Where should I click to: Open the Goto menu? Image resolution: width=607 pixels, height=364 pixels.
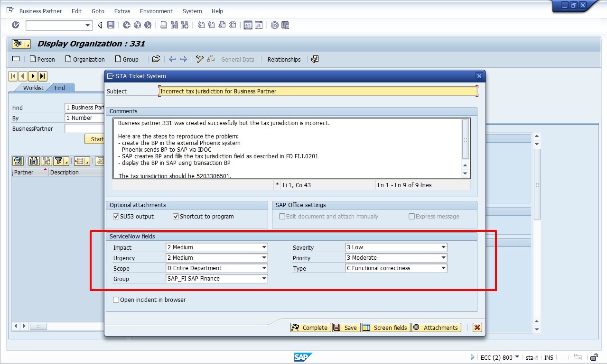pyautogui.click(x=98, y=11)
